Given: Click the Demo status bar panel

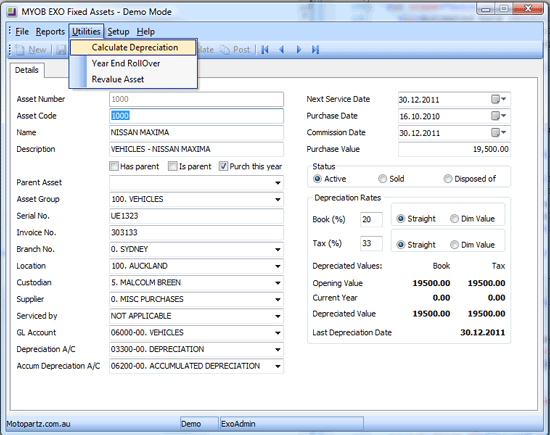Looking at the screenshot, I should (x=199, y=424).
